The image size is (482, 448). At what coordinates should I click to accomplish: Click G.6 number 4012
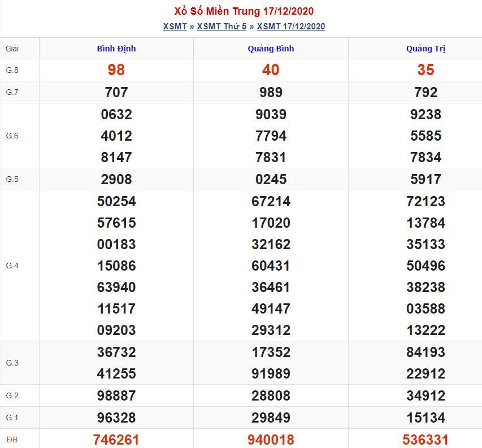[116, 136]
